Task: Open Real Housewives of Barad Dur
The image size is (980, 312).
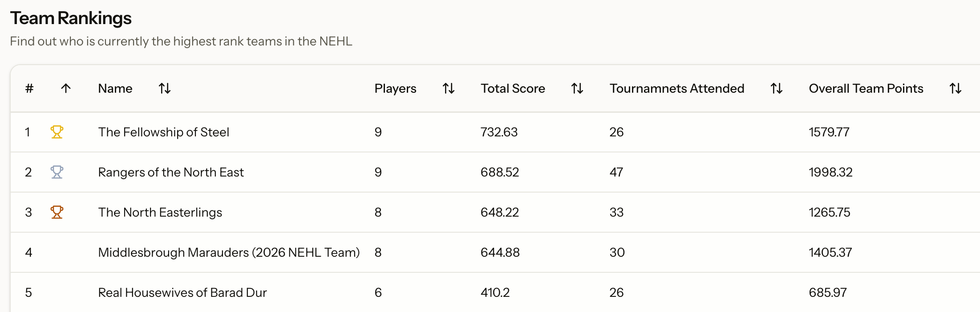Action: tap(182, 292)
